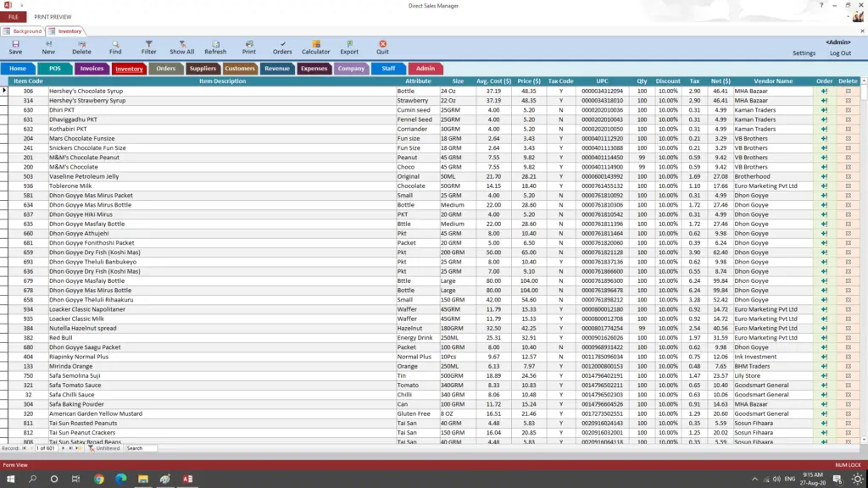Save the current record
Viewport: 868px width, 488px height.
pyautogui.click(x=17, y=46)
